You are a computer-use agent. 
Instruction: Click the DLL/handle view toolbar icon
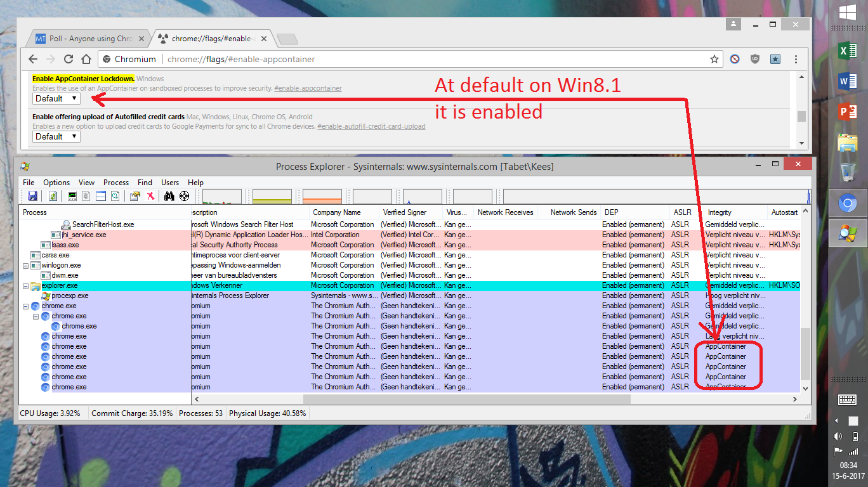115,196
